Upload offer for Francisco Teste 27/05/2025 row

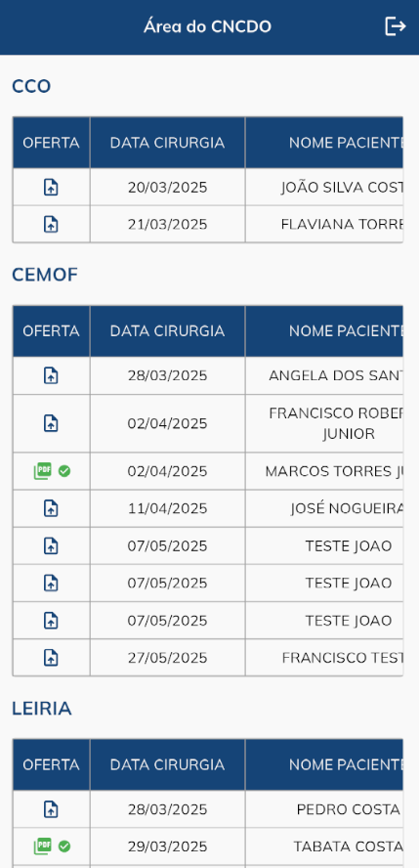(51, 658)
